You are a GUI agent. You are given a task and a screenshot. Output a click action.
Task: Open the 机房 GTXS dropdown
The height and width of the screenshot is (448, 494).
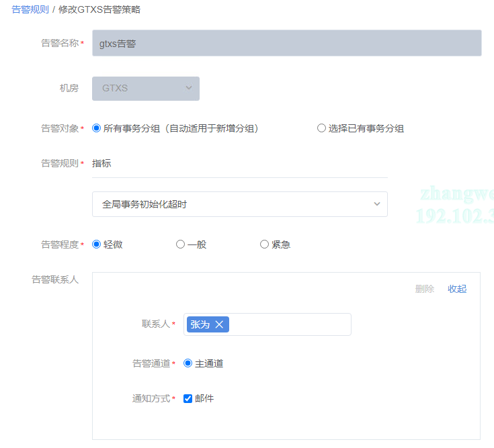tap(145, 88)
